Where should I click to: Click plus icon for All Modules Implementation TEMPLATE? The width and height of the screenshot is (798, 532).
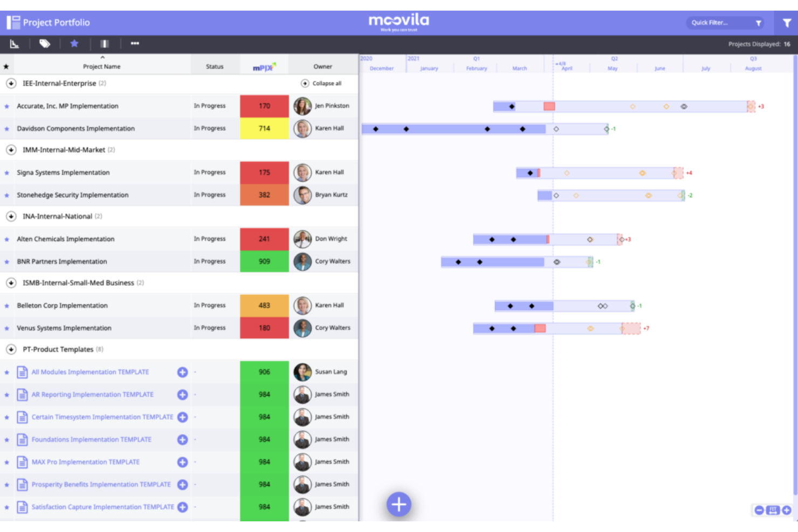(x=182, y=372)
